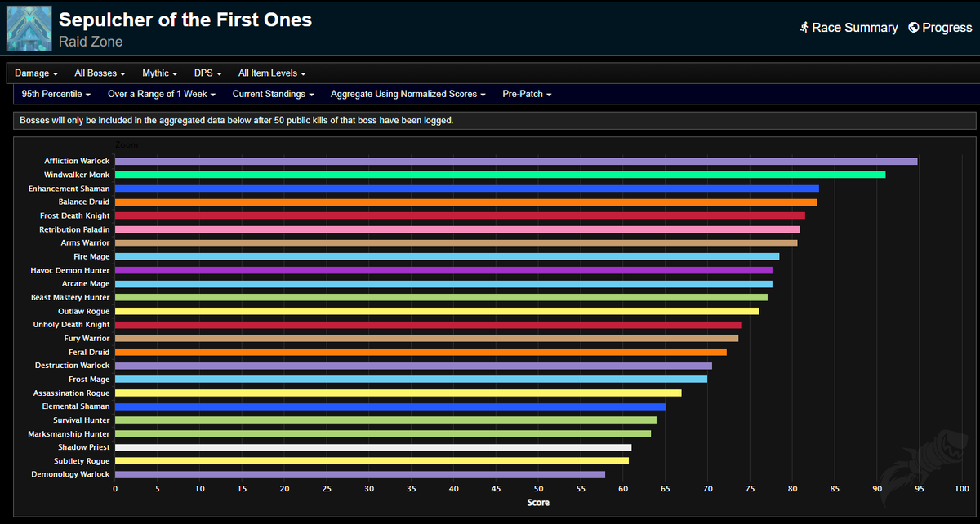This screenshot has width=980, height=524.
Task: Select the Destruction Warlock label
Action: (73, 366)
